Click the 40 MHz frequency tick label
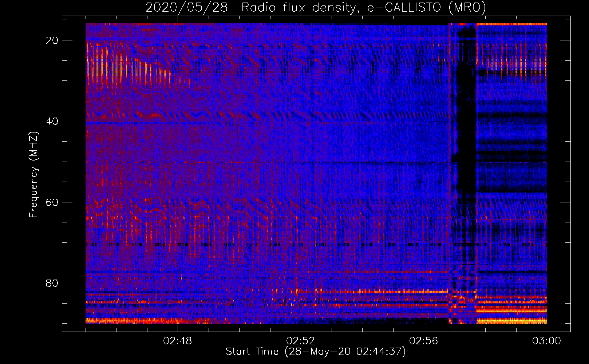Viewport: 589px width, 364px height. (x=52, y=121)
